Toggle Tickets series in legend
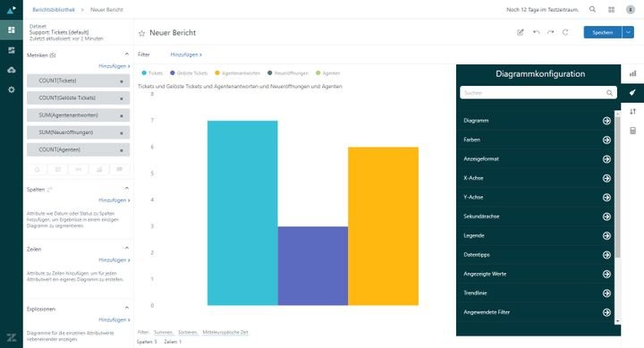644x348 pixels. [152, 73]
